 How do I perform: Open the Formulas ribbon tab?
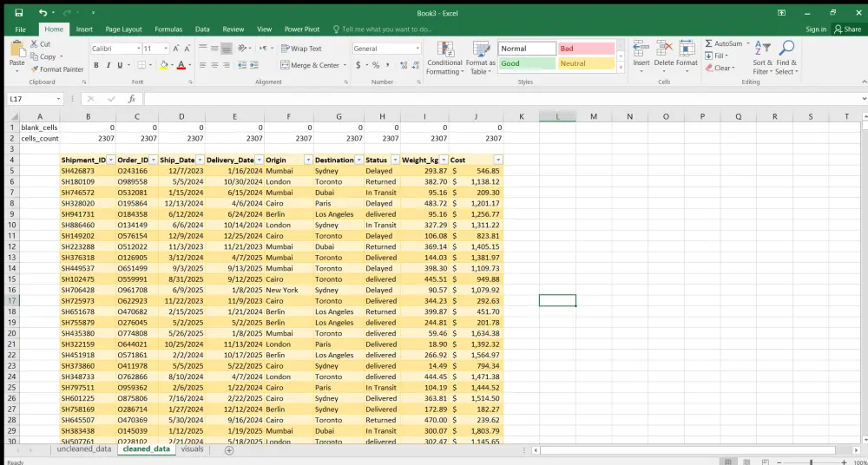tap(168, 29)
